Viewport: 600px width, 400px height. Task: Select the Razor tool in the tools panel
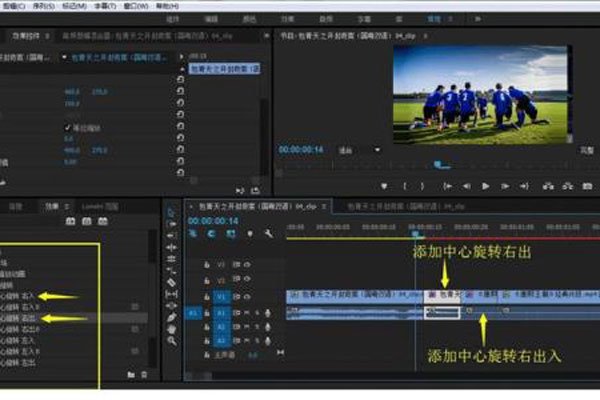[x=171, y=282]
